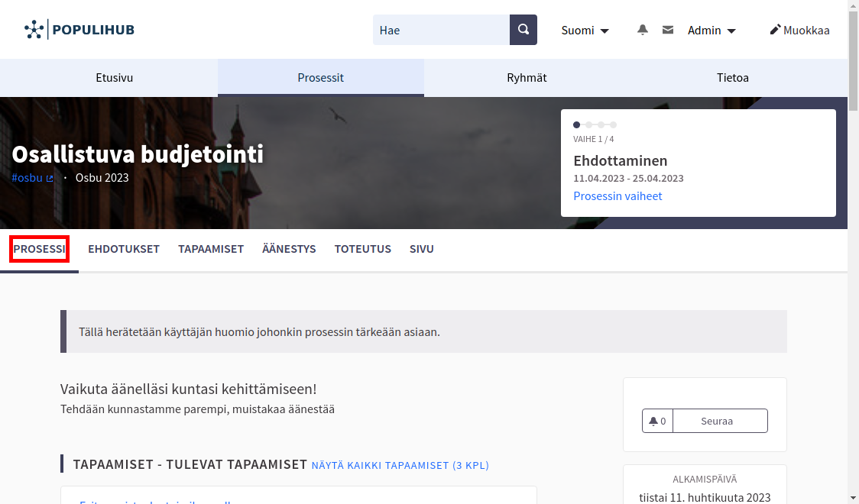The height and width of the screenshot is (504, 859).
Task: Open the ÄÄNESTYS section tab
Action: [x=289, y=249]
